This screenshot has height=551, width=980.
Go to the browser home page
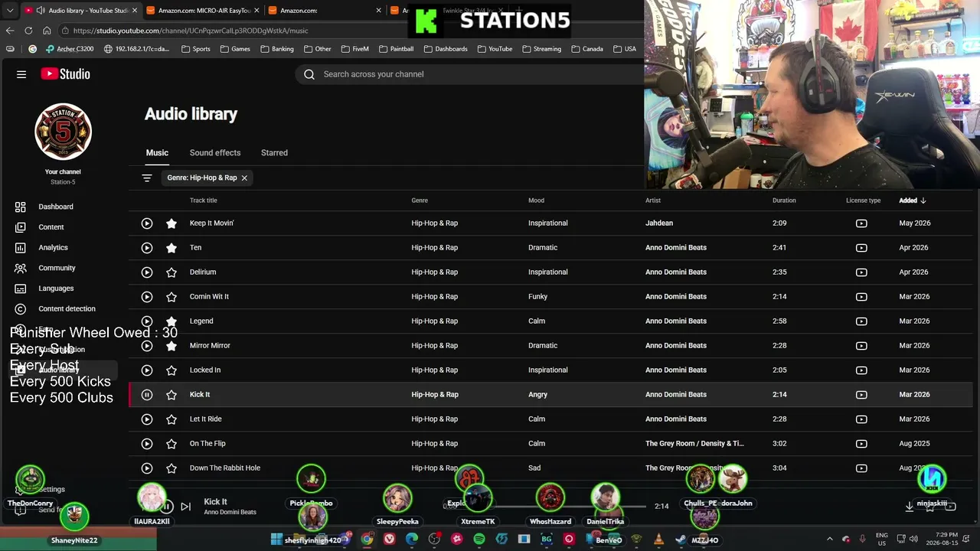pos(47,31)
